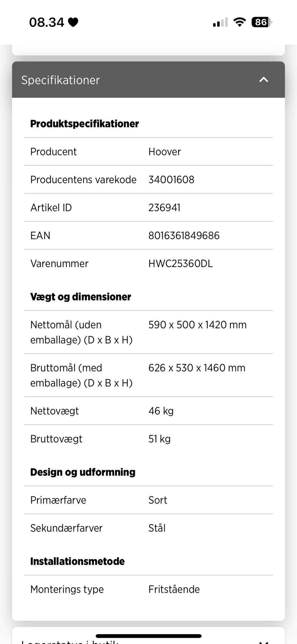Tap the Nettomål value 590 x 500 x 1420 mm
The width and height of the screenshot is (297, 644).
click(197, 325)
